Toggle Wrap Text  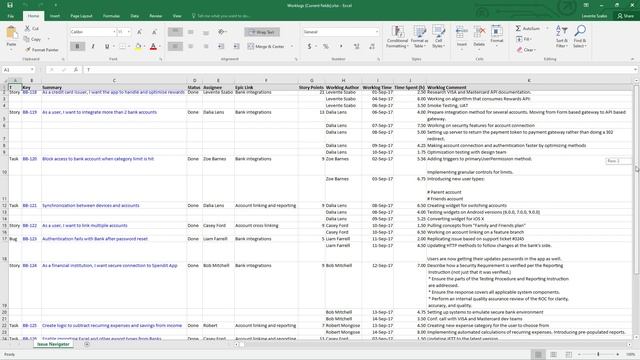click(262, 32)
